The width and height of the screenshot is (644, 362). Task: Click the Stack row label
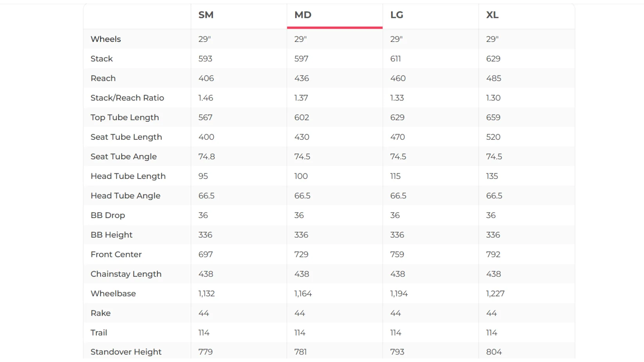click(102, 59)
